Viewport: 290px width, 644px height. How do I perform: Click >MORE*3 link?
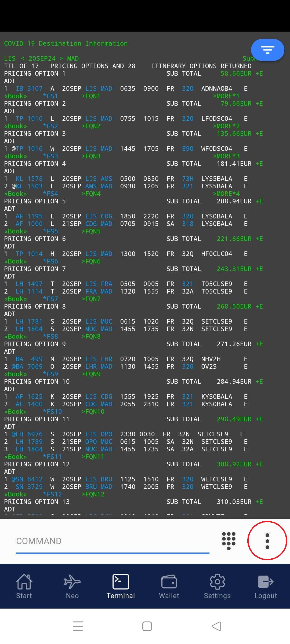(x=226, y=156)
